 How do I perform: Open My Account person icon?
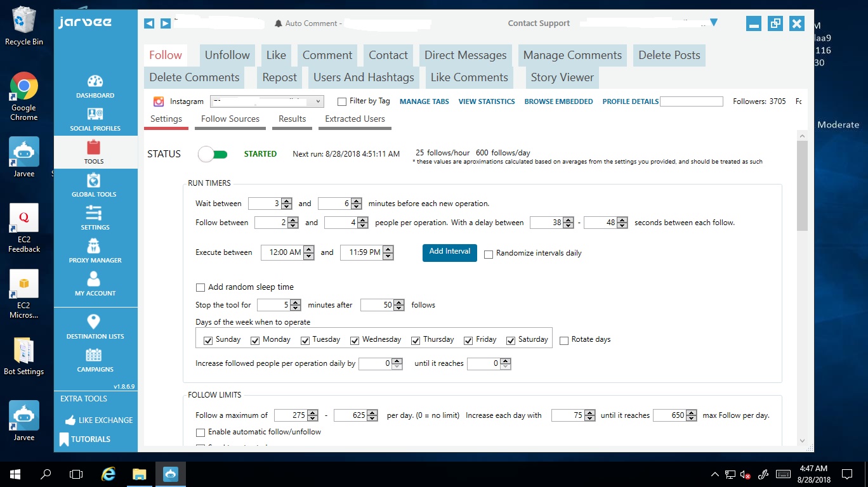coord(94,279)
